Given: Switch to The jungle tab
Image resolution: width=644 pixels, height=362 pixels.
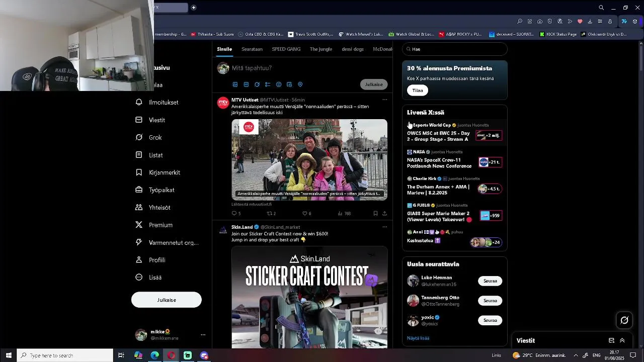Looking at the screenshot, I should pyautogui.click(x=321, y=49).
